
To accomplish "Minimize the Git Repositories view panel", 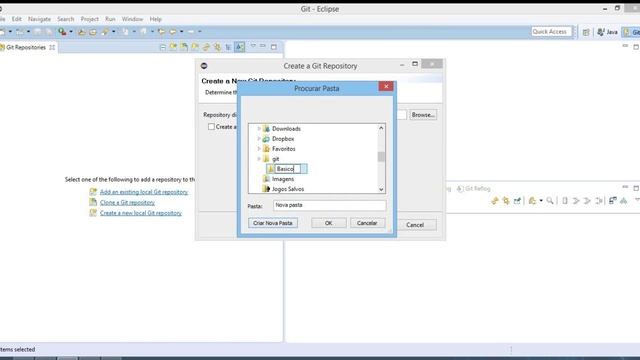I will tap(263, 46).
